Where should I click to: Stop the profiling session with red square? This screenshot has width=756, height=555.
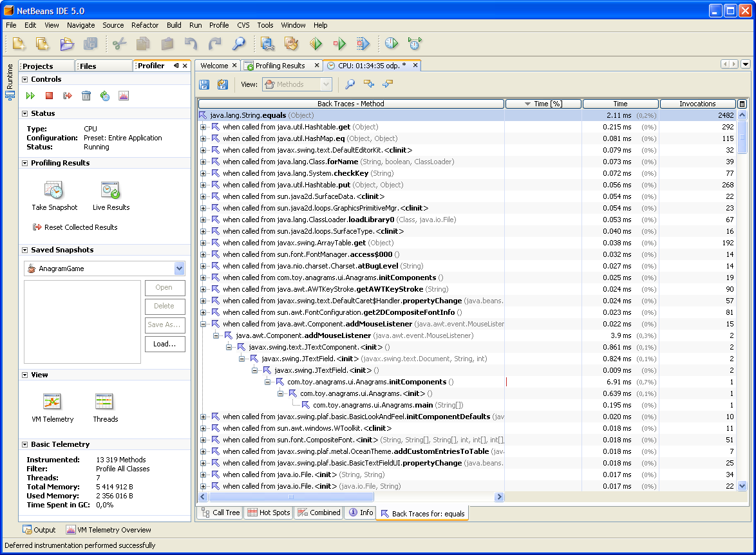coord(49,96)
